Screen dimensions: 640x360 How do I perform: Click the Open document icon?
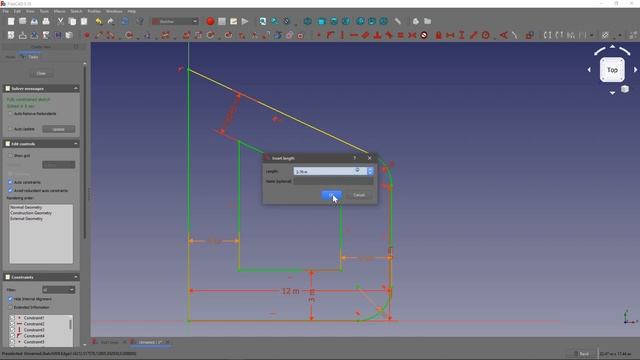point(22,21)
